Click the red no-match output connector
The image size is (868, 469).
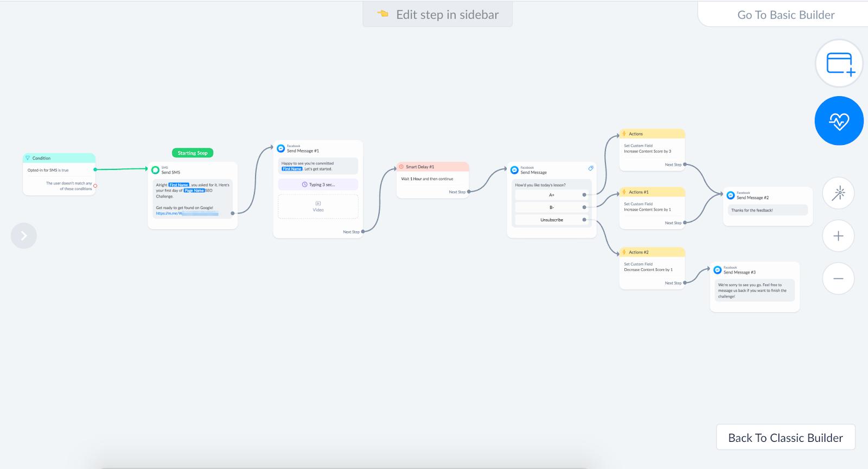pyautogui.click(x=95, y=186)
